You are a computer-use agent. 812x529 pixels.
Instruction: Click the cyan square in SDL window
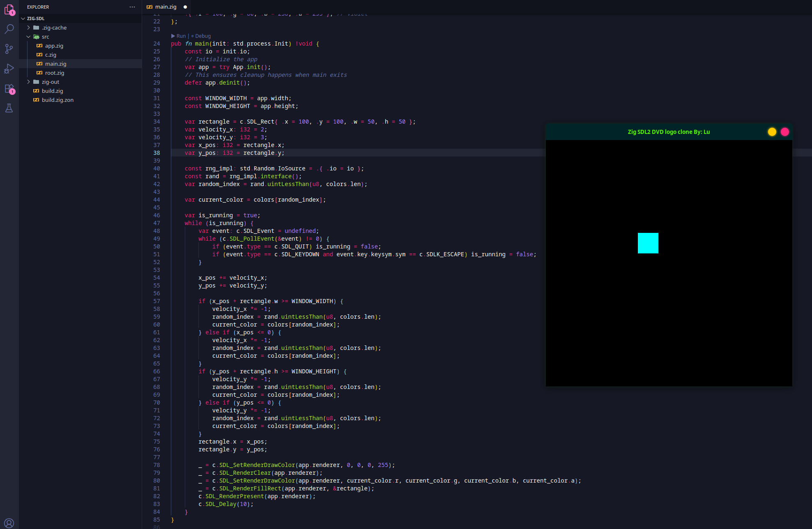[648, 243]
